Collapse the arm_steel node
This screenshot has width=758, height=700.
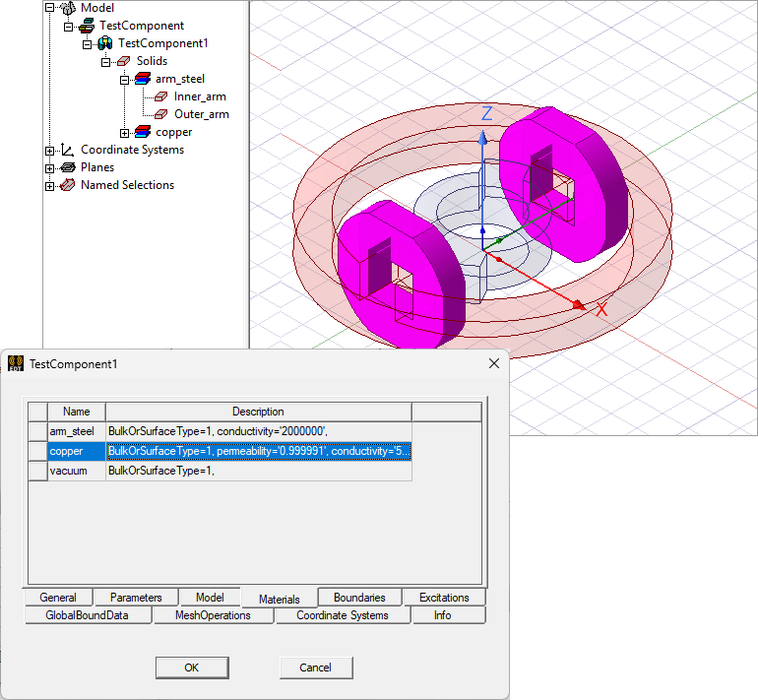(124, 80)
